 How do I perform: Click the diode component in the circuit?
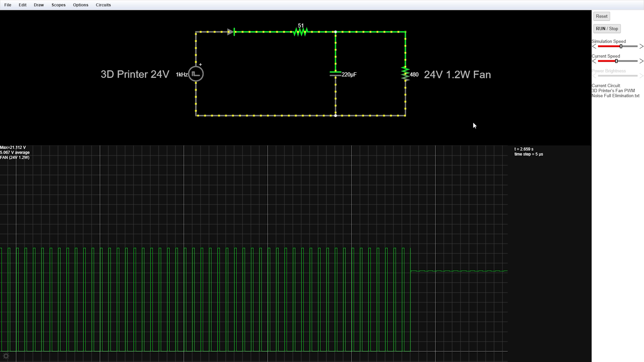[x=231, y=32]
